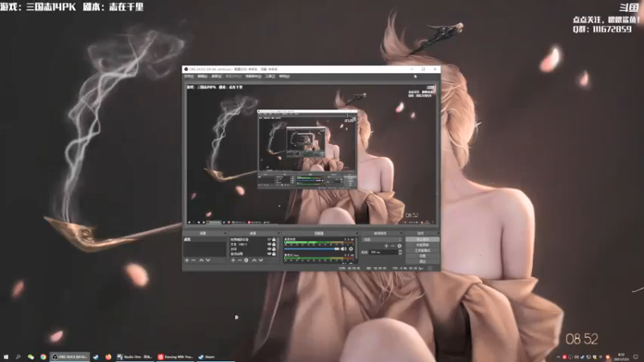Add a new scene with the plus icon
644x362 pixels.
(x=187, y=260)
